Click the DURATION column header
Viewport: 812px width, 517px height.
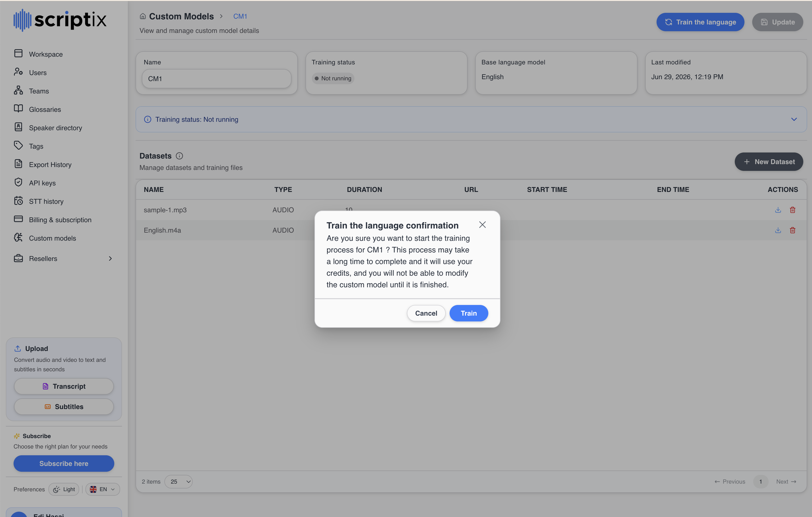point(364,190)
